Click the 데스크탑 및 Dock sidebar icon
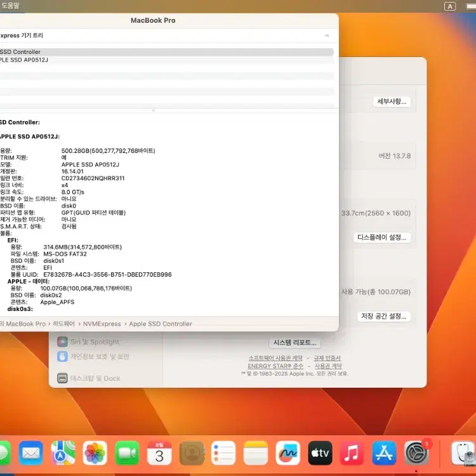Image resolution: width=476 pixels, height=476 pixels. coord(62,378)
